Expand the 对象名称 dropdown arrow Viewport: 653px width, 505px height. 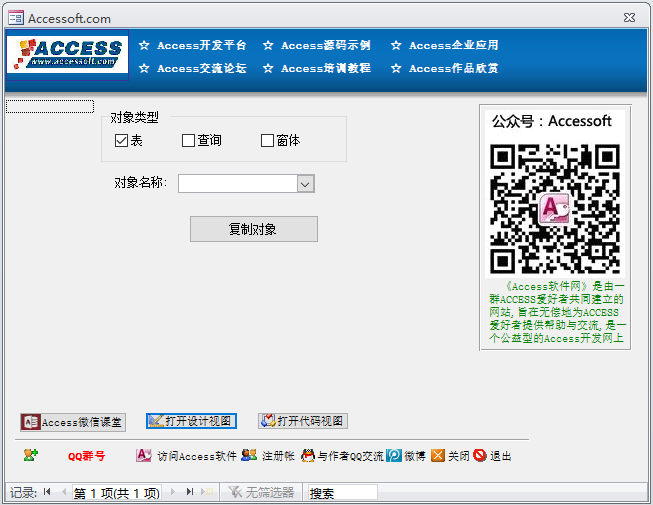pos(305,184)
